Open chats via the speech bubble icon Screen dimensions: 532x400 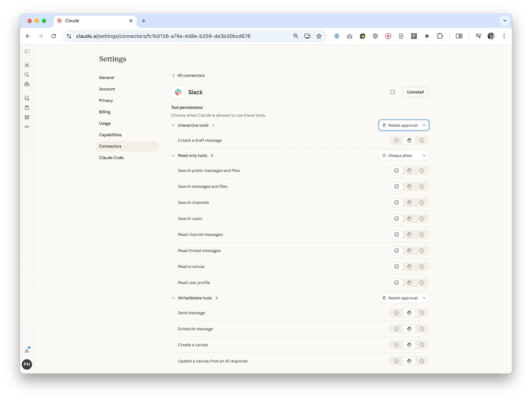[27, 98]
